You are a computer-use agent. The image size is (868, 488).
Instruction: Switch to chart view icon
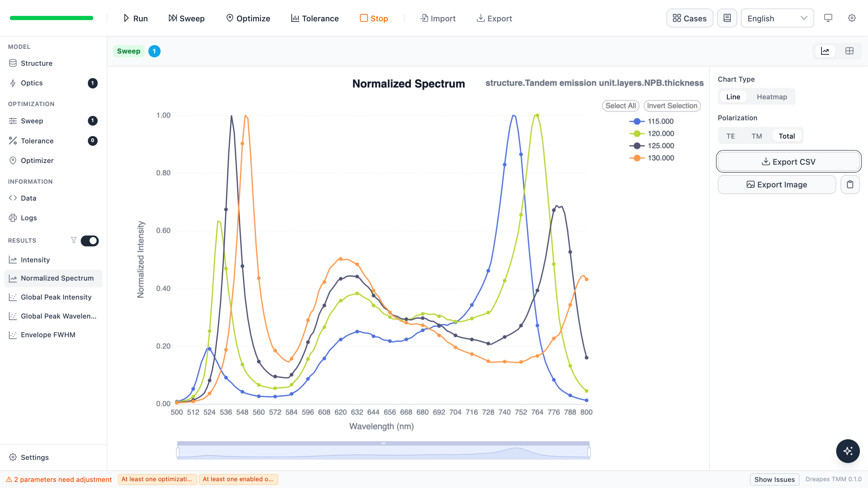pyautogui.click(x=825, y=51)
